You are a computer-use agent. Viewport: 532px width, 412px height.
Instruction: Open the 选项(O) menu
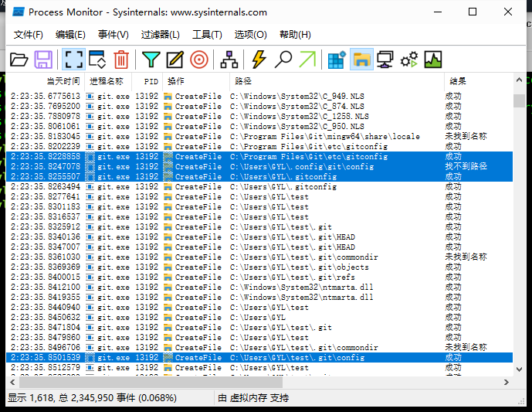[x=250, y=35]
